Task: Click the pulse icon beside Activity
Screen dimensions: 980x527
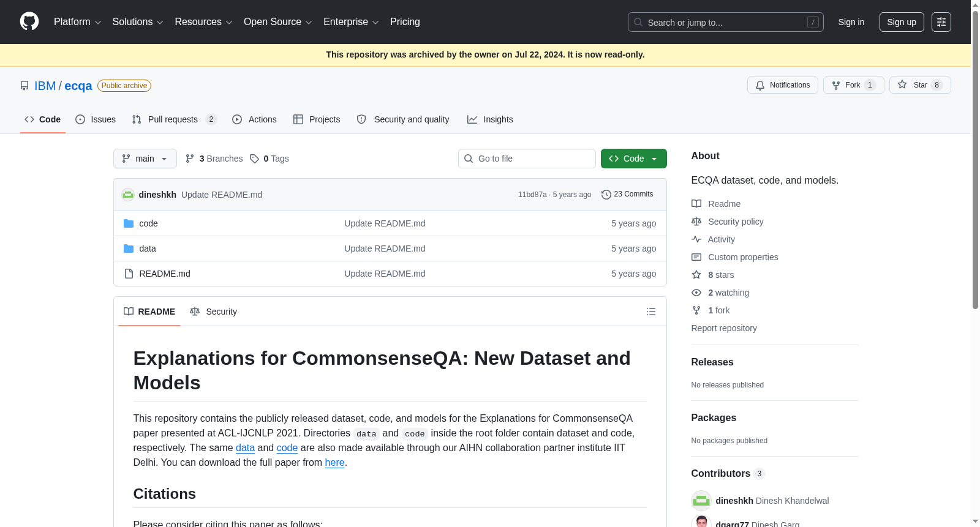Action: click(696, 239)
